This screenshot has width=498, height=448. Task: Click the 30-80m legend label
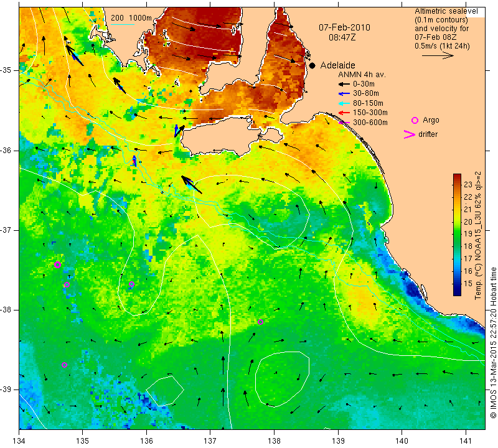click(x=366, y=93)
